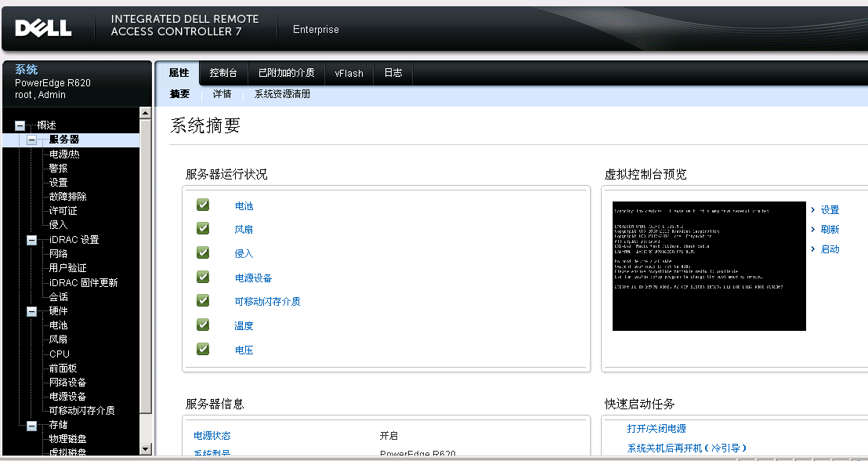Select 电源/热 in the navigation tree
Image resolution: width=868 pixels, height=461 pixels.
[64, 154]
